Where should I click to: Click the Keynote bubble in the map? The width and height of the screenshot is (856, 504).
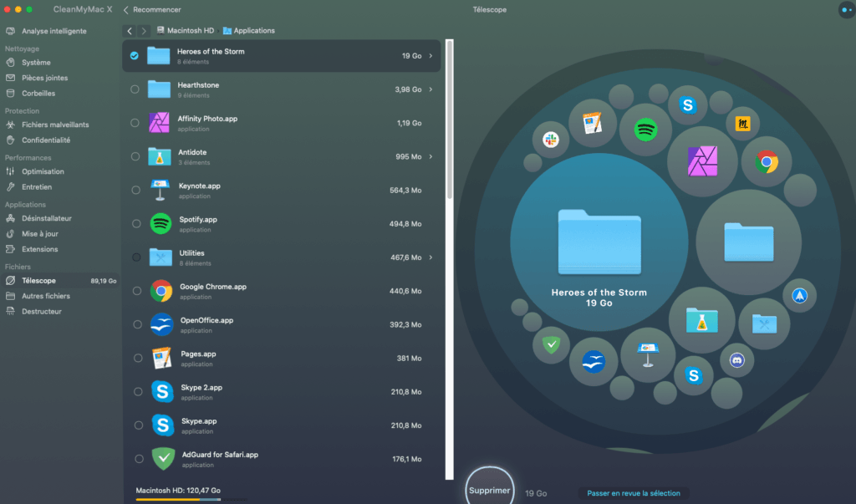tap(648, 354)
